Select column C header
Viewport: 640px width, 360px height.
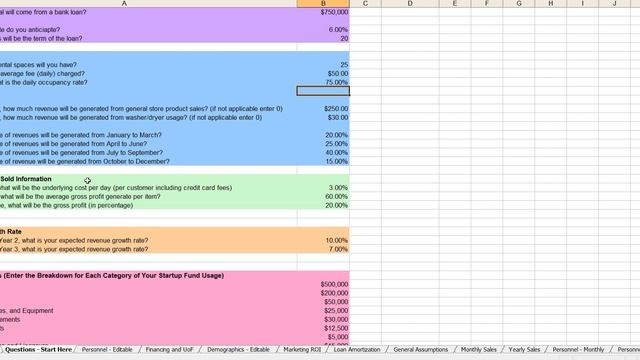pyautogui.click(x=365, y=3)
